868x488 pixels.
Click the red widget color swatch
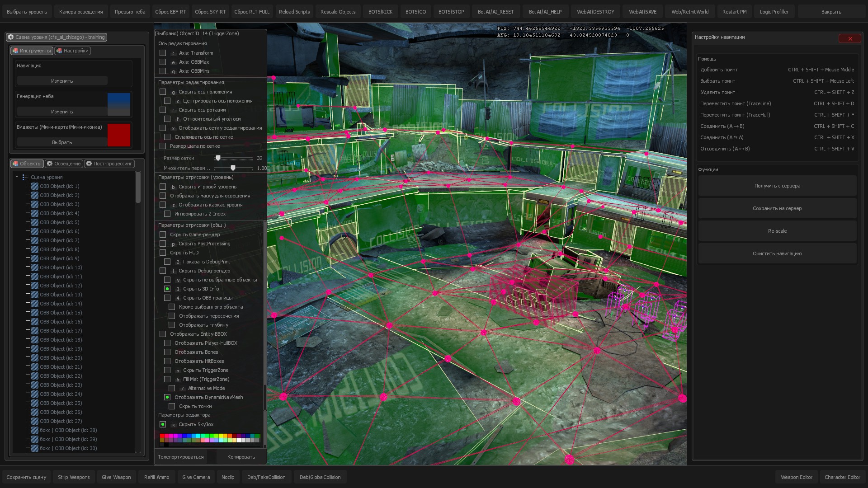point(119,135)
